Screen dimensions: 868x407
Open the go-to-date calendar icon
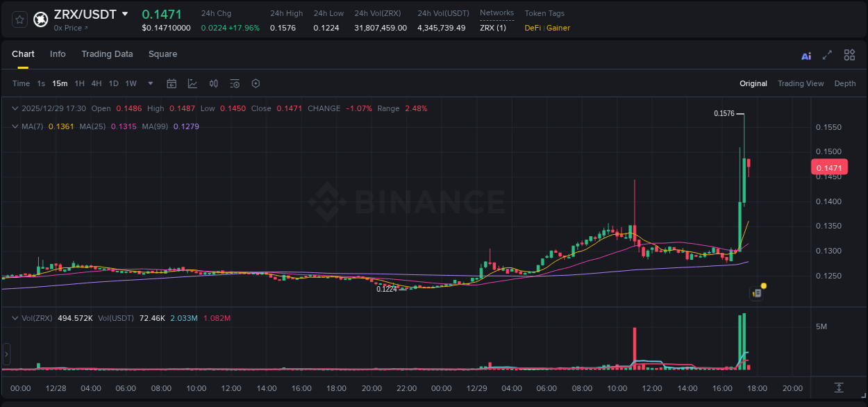pyautogui.click(x=172, y=83)
